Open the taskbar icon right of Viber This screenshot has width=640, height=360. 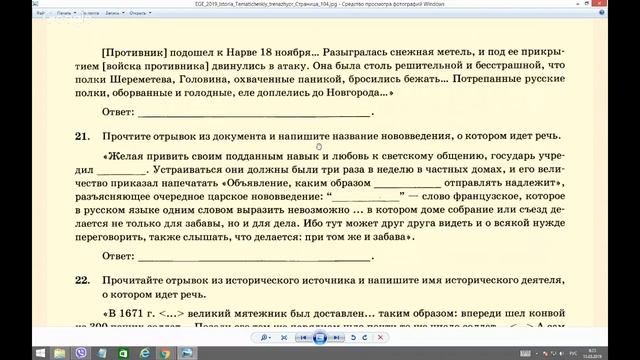[x=102, y=353]
